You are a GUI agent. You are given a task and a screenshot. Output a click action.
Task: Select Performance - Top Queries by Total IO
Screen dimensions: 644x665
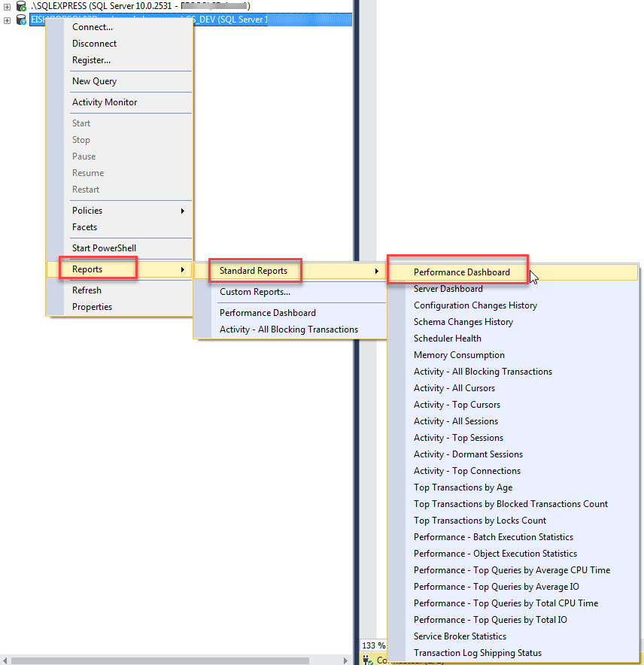click(x=491, y=620)
